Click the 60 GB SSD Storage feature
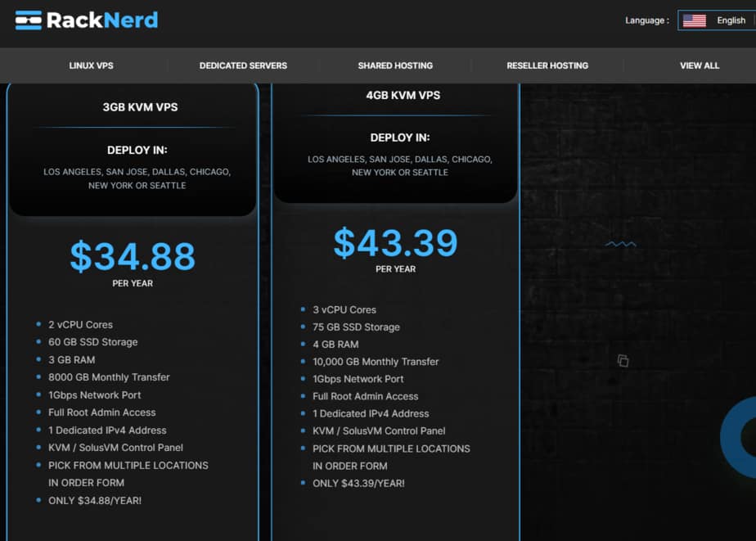The image size is (756, 541). point(92,342)
